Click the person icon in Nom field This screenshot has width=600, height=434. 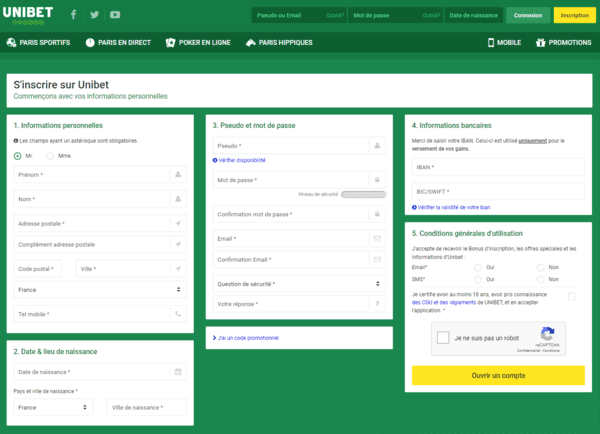click(178, 199)
